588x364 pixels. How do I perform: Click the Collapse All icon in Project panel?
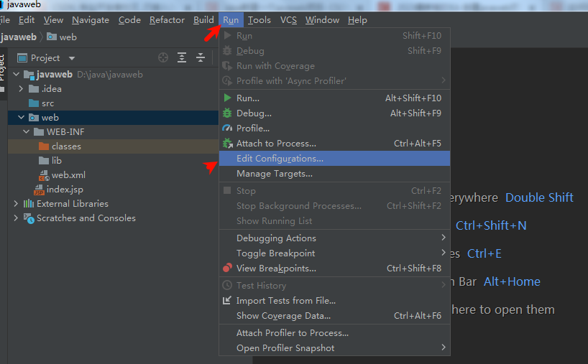coord(201,57)
